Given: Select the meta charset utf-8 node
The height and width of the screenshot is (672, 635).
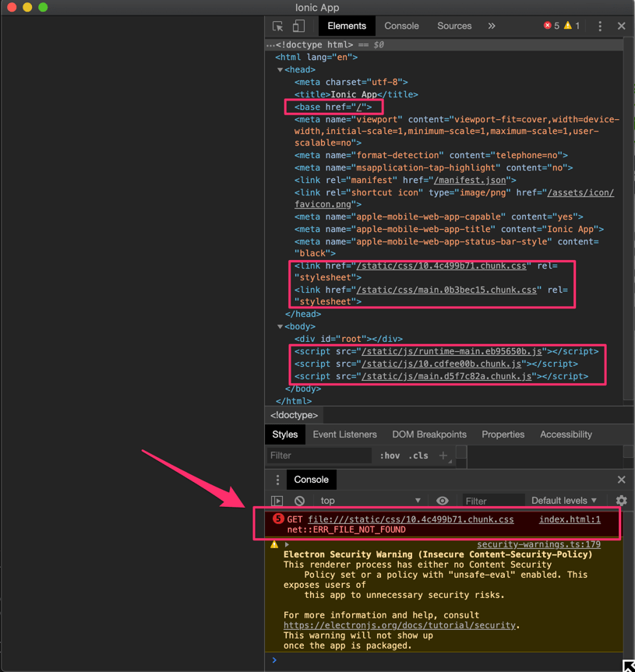Looking at the screenshot, I should 351,82.
